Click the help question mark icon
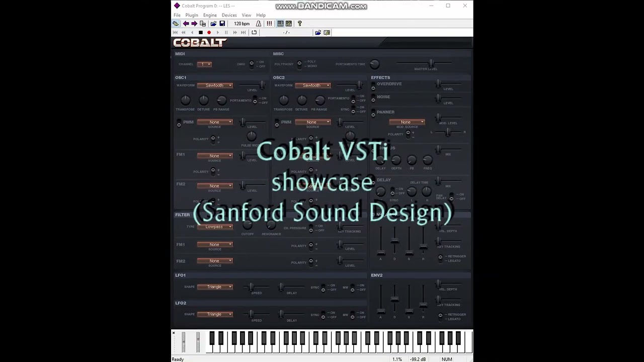644x362 pixels. (299, 24)
